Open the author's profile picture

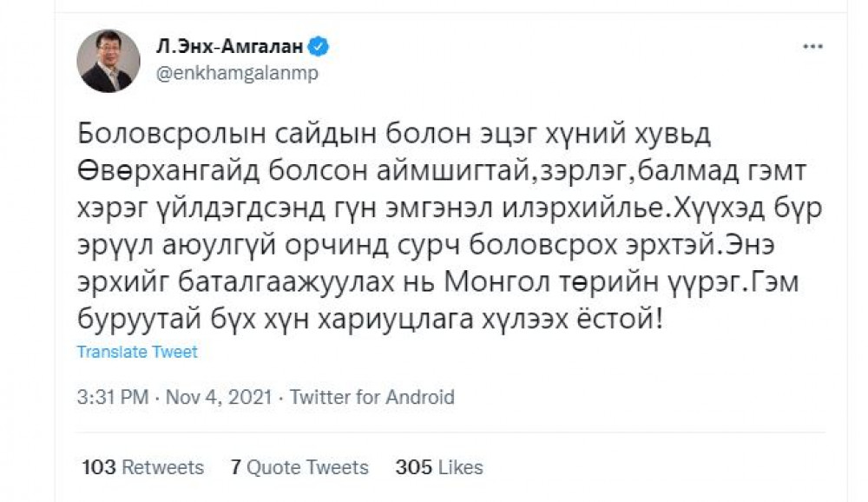pos(108,61)
